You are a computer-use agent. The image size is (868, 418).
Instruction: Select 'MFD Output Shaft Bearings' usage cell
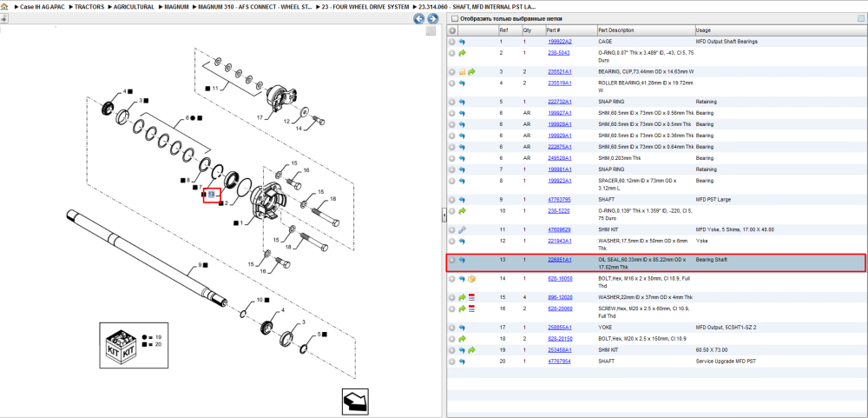point(727,42)
